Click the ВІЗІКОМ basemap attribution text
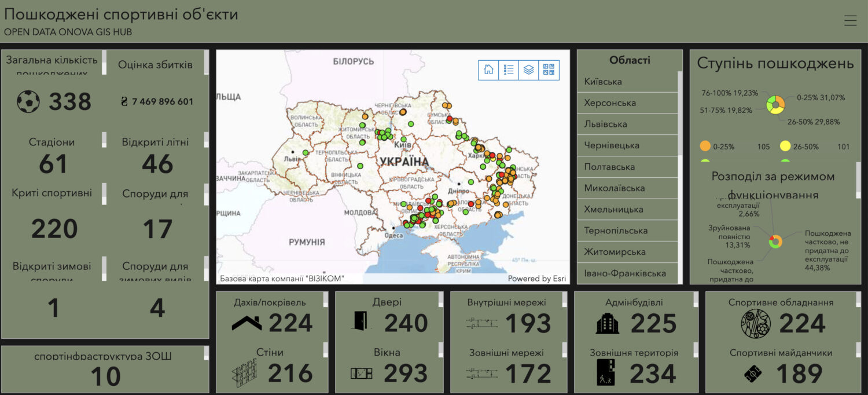The width and height of the screenshot is (868, 395). (x=282, y=279)
